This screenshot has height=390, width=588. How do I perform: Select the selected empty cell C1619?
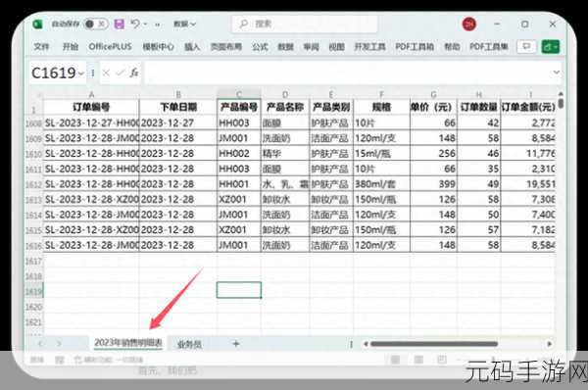239,290
